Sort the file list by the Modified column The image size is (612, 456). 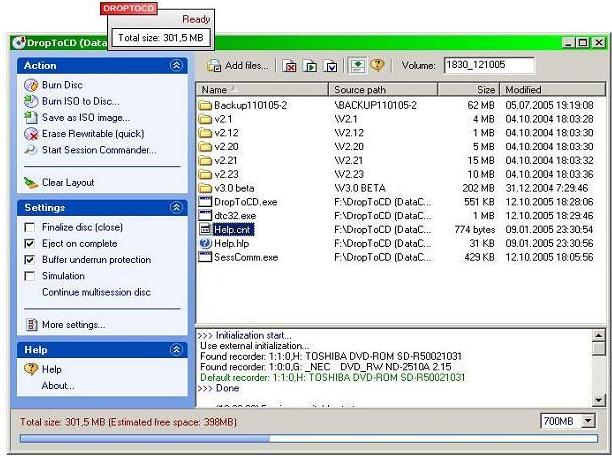coord(553,89)
